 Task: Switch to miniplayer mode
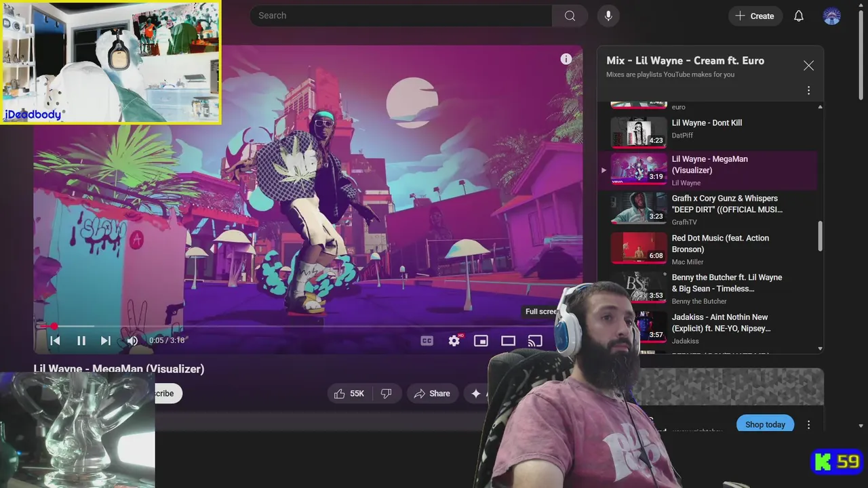coord(481,341)
